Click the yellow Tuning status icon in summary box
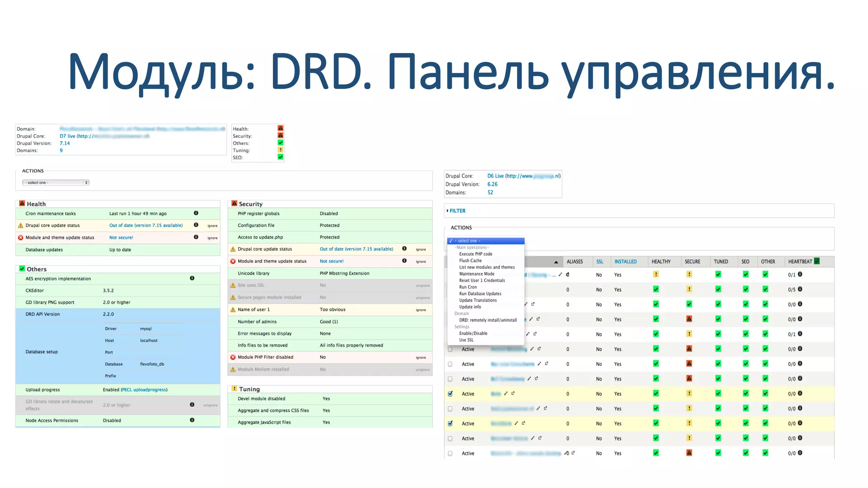The width and height of the screenshot is (868, 488). [280, 150]
